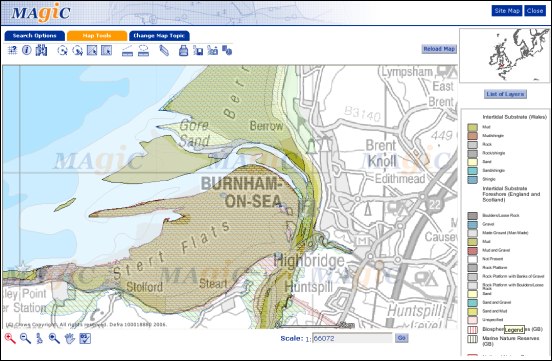This screenshot has width=552, height=361.
Task: Select the rectangle selection tool icon
Action: [x=92, y=51]
